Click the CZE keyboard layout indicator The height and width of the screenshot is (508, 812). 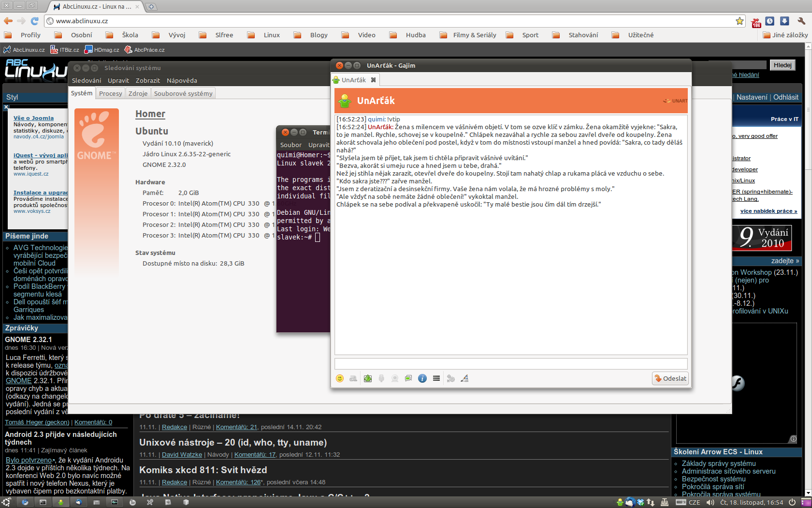point(688,502)
